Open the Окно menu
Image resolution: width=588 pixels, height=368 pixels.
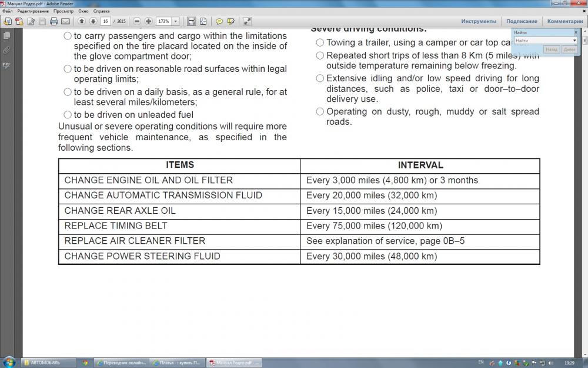click(x=83, y=11)
